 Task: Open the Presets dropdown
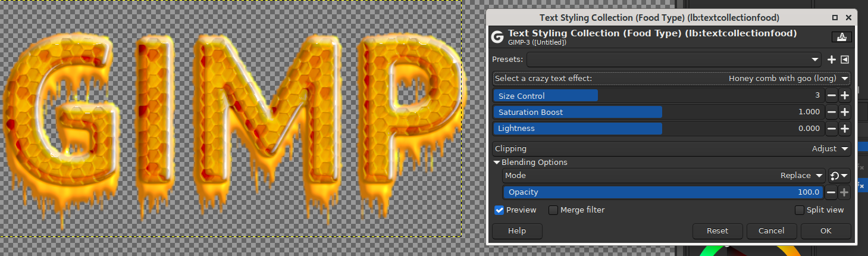(675, 60)
